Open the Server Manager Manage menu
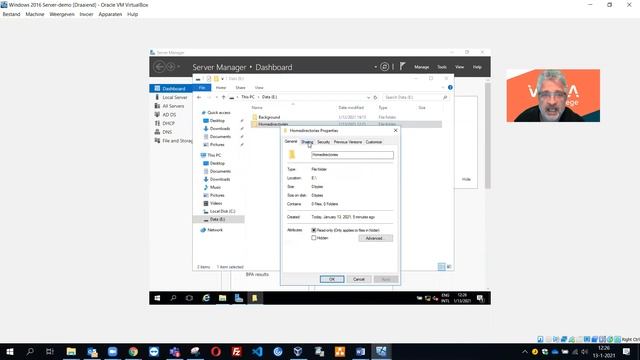This screenshot has width=640, height=360. (422, 67)
